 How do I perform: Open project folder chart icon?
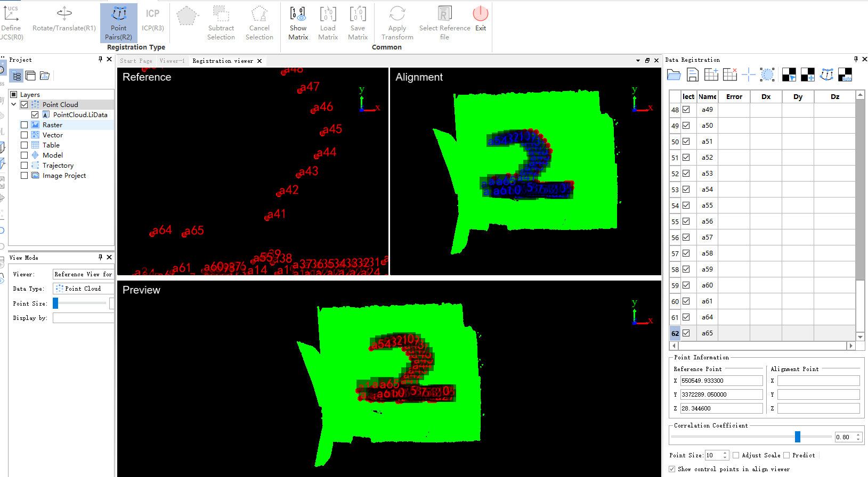[45, 76]
